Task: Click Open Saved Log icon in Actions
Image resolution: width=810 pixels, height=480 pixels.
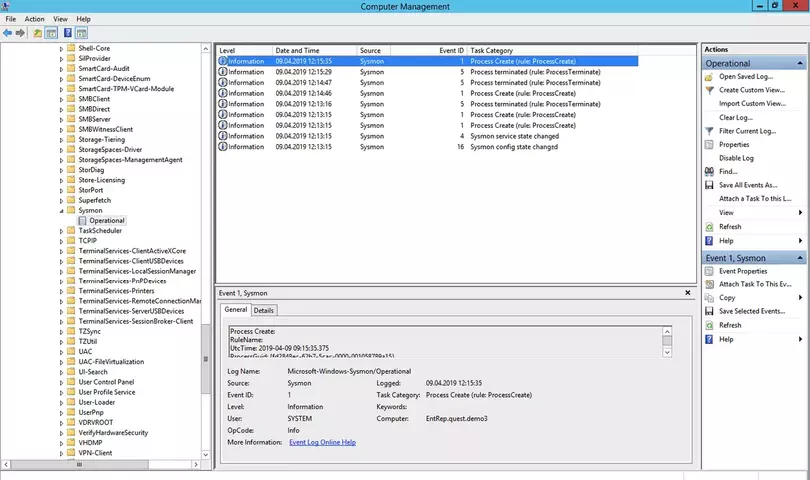Action: coord(709,76)
